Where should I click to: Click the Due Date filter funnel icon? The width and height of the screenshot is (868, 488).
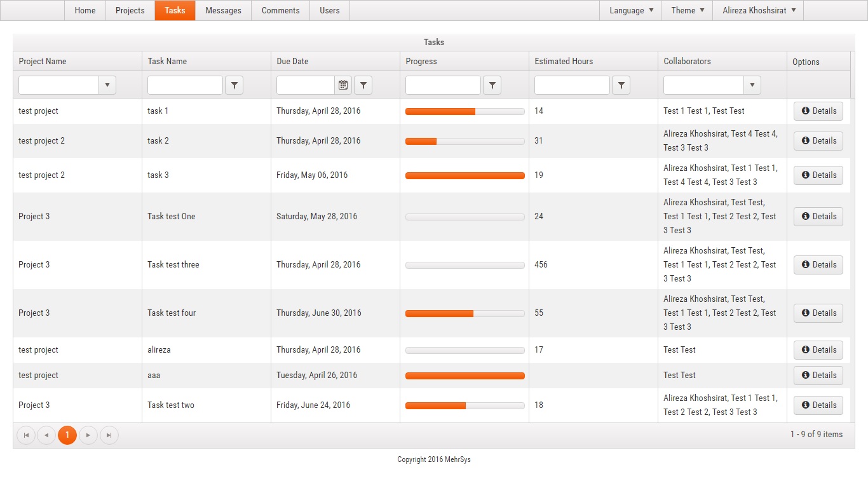point(363,85)
